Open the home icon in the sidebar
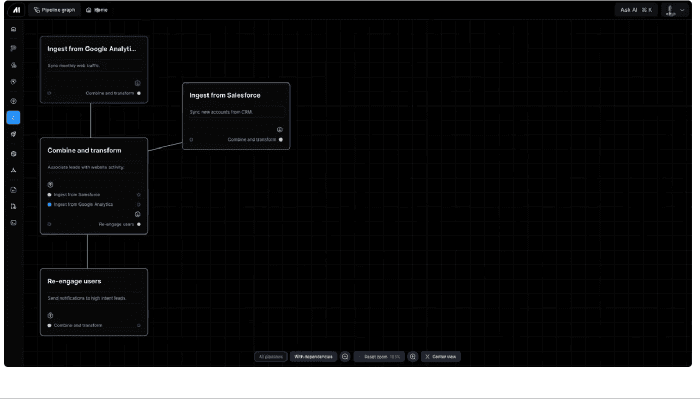The image size is (700, 399). (13, 29)
